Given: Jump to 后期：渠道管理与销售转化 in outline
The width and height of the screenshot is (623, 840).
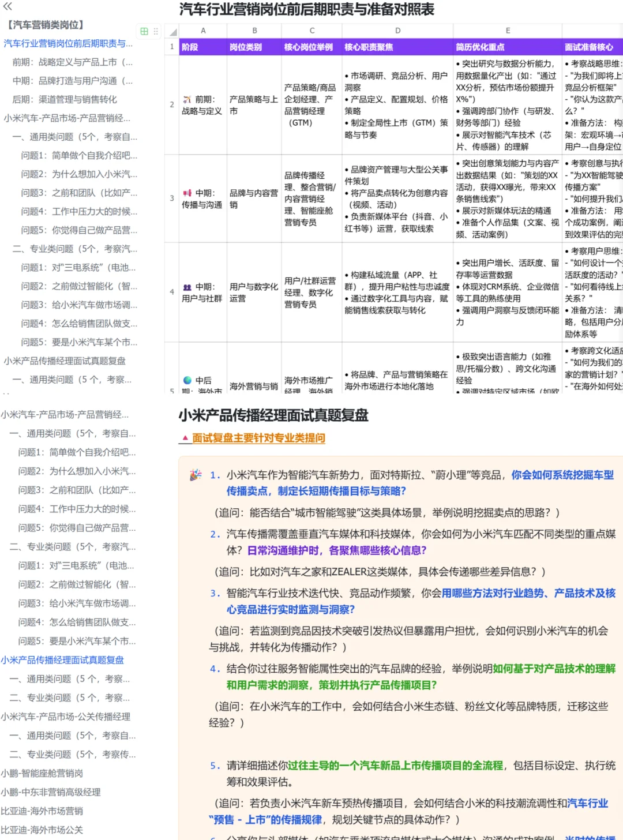Looking at the screenshot, I should tap(65, 100).
